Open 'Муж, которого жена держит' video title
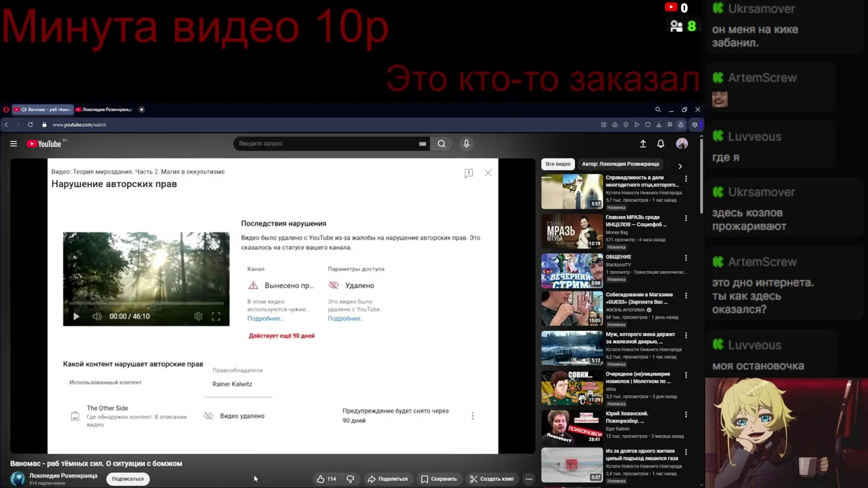Screen dimensions: 868x488 click(x=640, y=338)
